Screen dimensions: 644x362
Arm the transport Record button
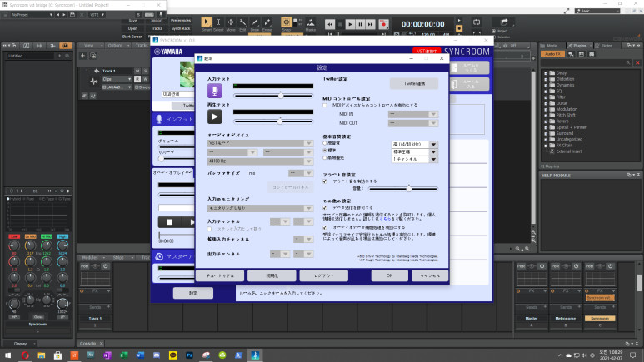pos(383,25)
